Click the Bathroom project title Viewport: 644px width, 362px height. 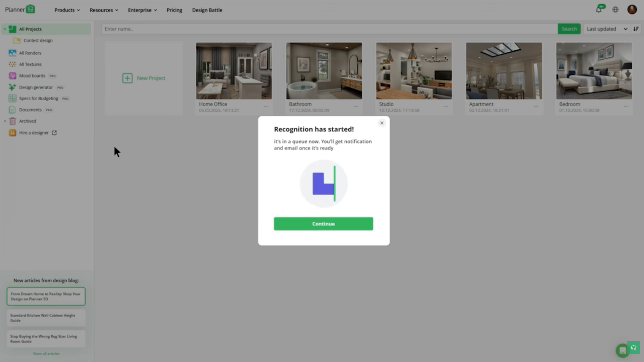pos(300,104)
